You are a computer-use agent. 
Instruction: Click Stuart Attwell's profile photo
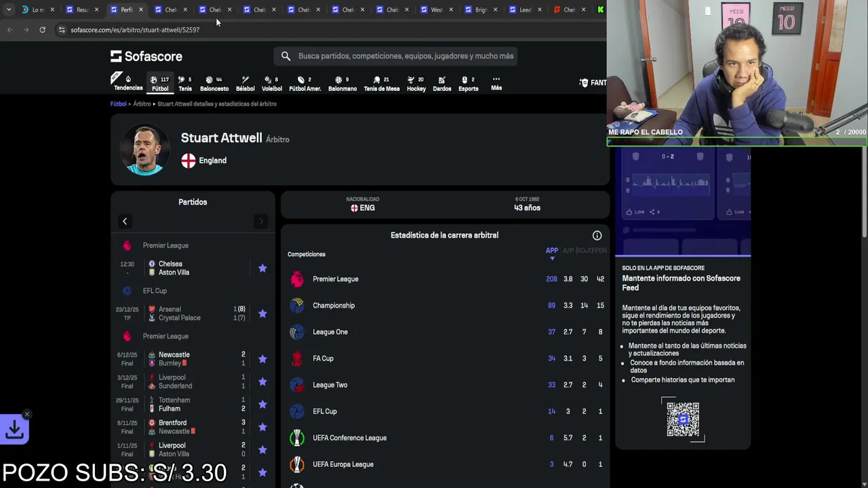(144, 149)
